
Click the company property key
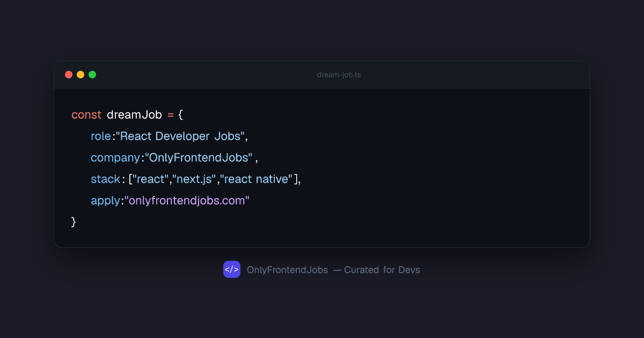[115, 158]
